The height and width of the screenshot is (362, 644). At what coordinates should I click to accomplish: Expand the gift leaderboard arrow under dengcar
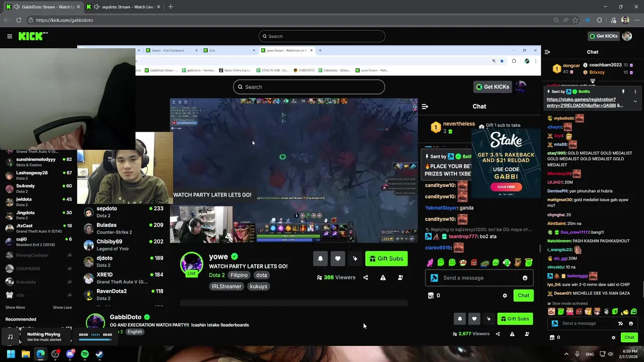coord(593,81)
